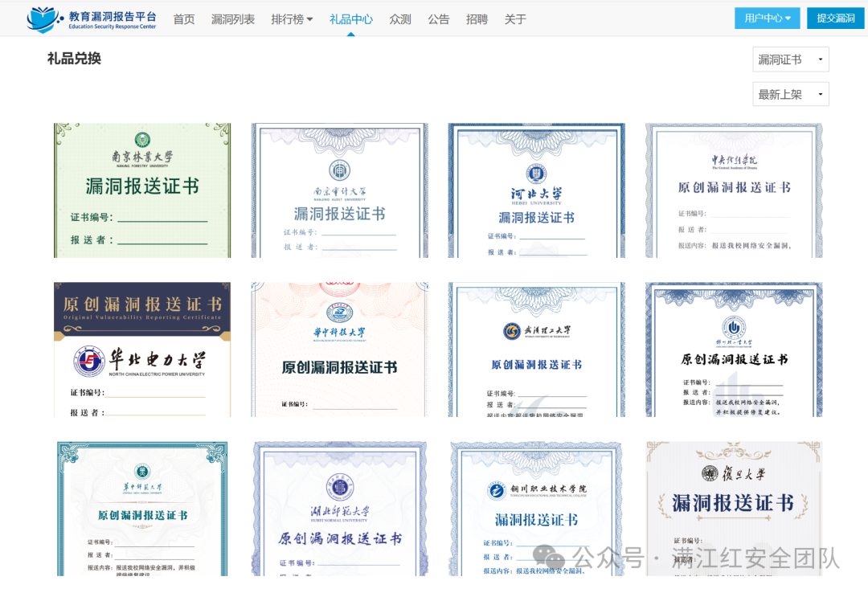Open the 最新上架 sort order dropdown
The image size is (868, 593).
pos(791,94)
